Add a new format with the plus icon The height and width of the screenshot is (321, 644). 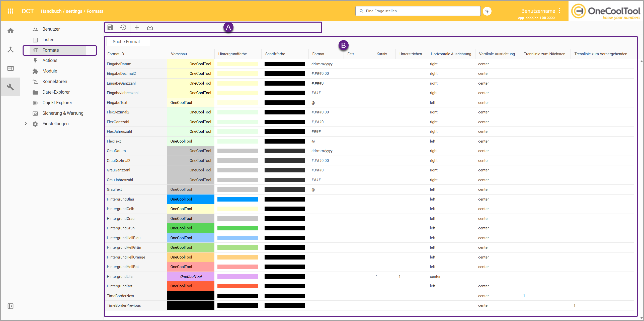[137, 27]
